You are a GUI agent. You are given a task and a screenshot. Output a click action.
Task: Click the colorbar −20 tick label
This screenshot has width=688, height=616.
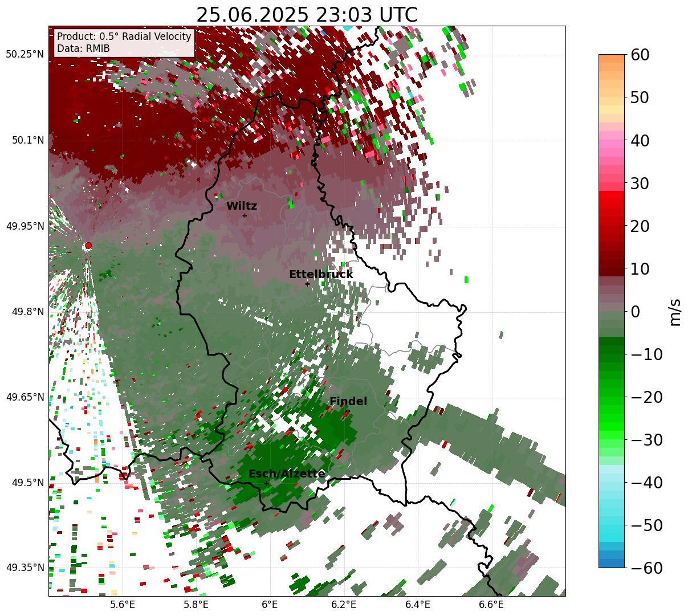(x=646, y=397)
